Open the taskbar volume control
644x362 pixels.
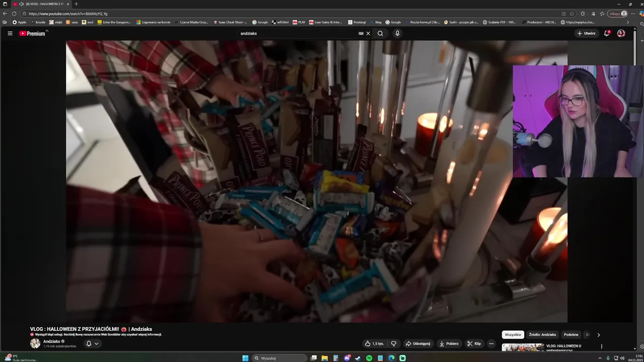pyautogui.click(x=622, y=358)
